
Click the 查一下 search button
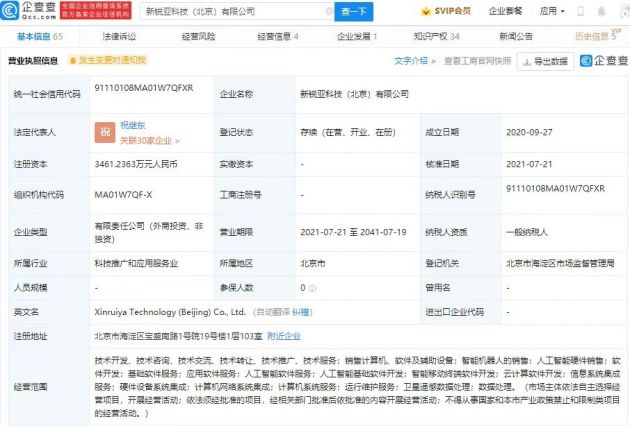[x=354, y=11]
